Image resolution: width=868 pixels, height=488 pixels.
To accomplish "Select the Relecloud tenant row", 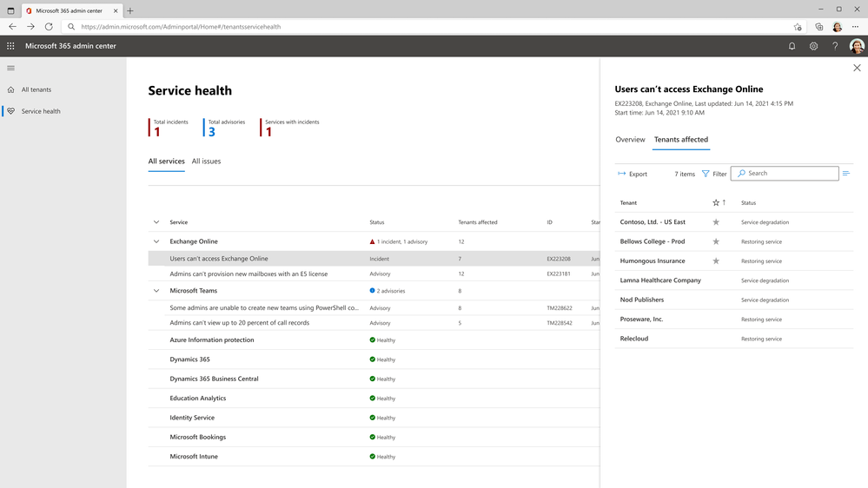I will click(x=733, y=339).
